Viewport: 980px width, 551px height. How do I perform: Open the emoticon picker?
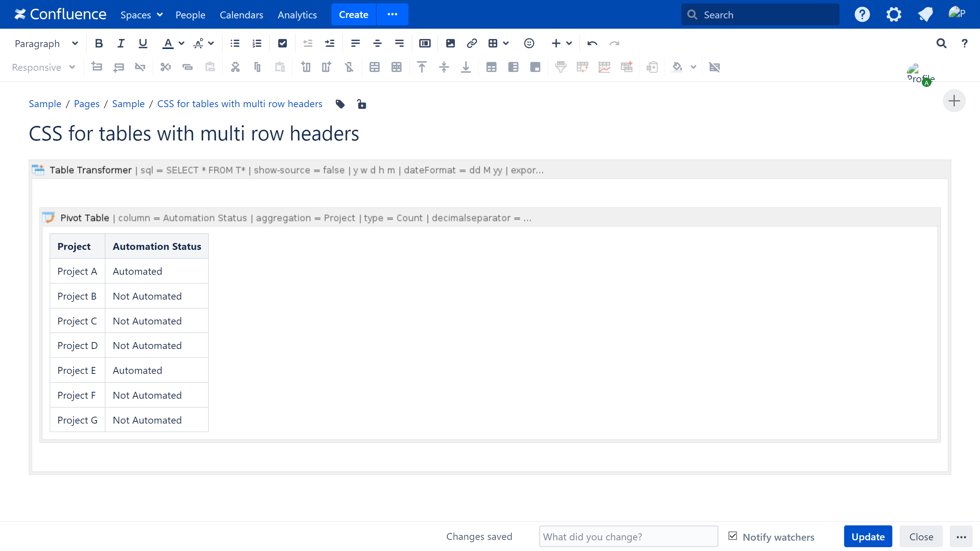coord(529,43)
